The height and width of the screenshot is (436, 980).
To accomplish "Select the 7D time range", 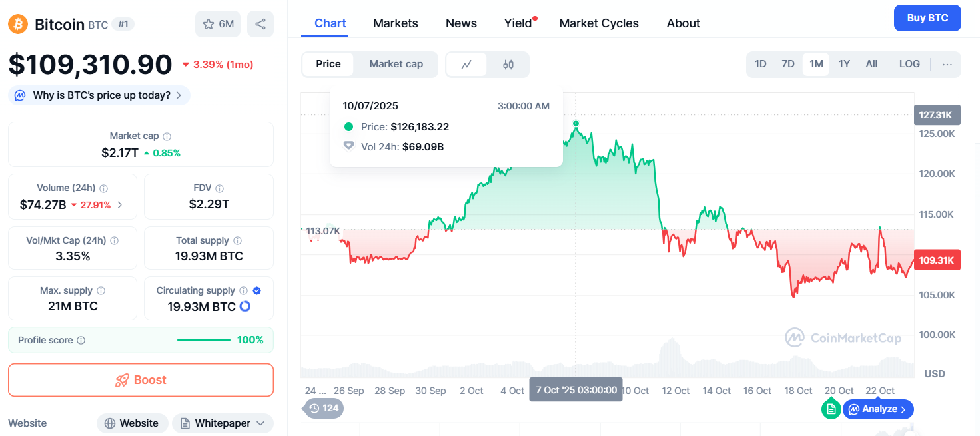I will 788,64.
